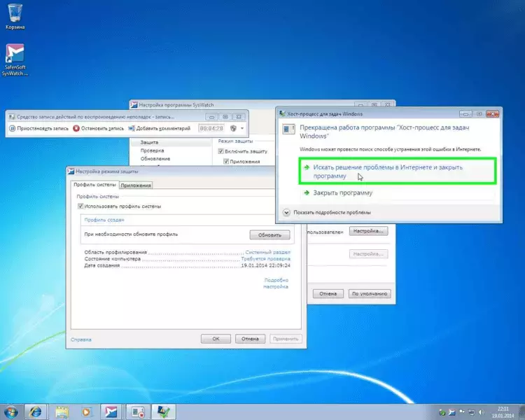525x420 pixels.
Task: Toggle 'Включить защиту' checkbox
Action: [220, 151]
